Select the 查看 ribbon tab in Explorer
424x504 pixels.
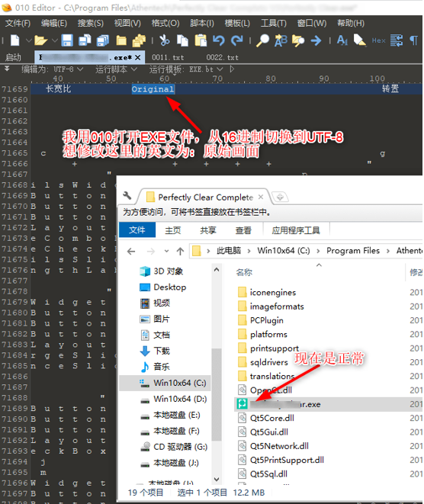pyautogui.click(x=243, y=230)
